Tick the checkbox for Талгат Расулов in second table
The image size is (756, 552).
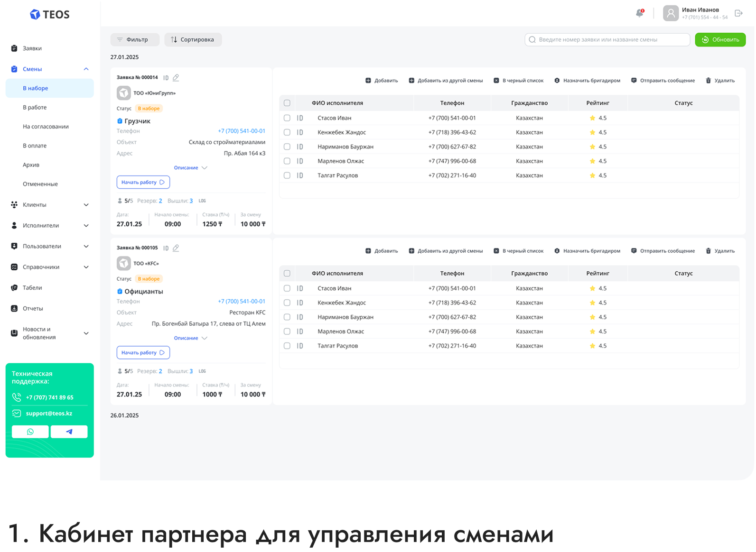click(287, 346)
